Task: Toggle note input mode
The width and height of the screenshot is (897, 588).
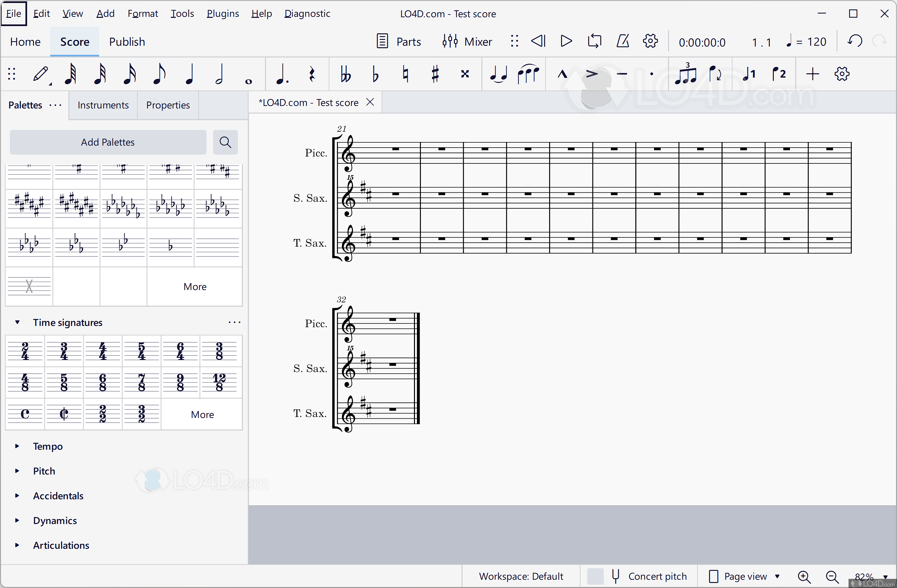Action: [x=40, y=74]
